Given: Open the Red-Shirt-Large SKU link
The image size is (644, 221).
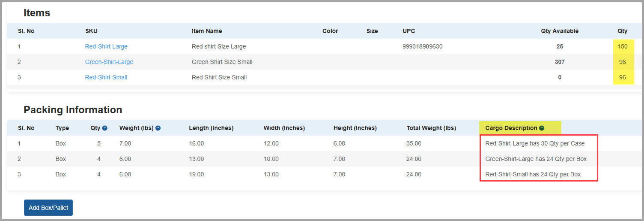Looking at the screenshot, I should [106, 46].
